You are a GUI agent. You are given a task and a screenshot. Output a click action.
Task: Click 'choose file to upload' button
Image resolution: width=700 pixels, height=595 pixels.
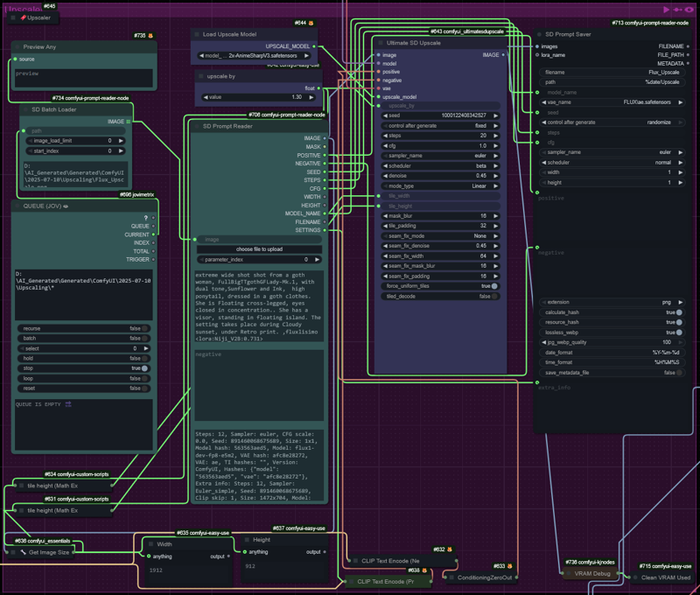click(259, 249)
